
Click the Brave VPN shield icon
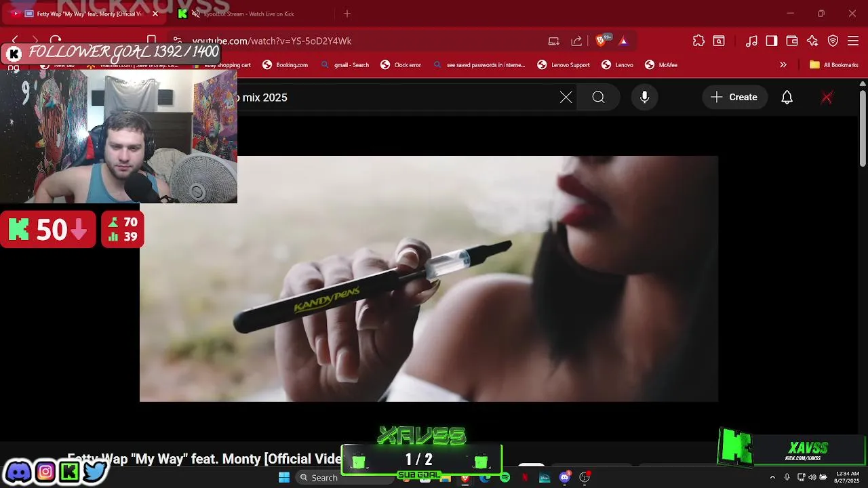click(833, 41)
